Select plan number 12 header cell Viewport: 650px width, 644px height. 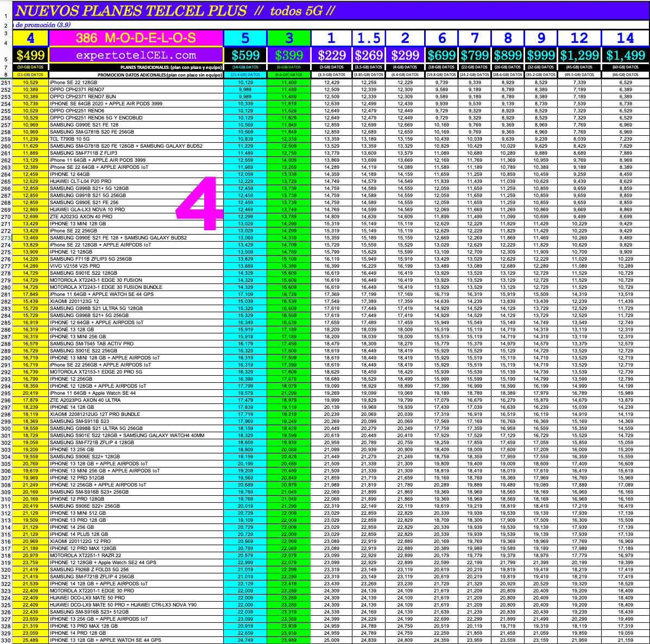coord(579,38)
